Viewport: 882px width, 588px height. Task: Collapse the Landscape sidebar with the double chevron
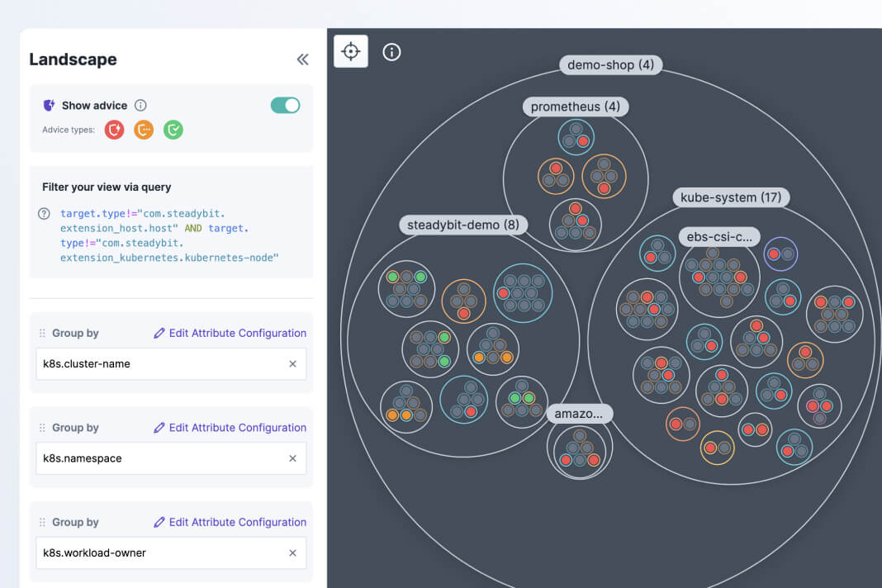[x=302, y=59]
